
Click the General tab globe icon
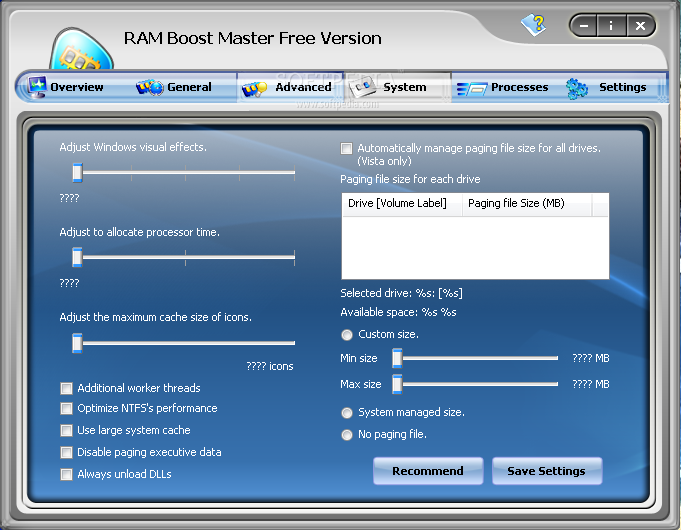coord(150,87)
